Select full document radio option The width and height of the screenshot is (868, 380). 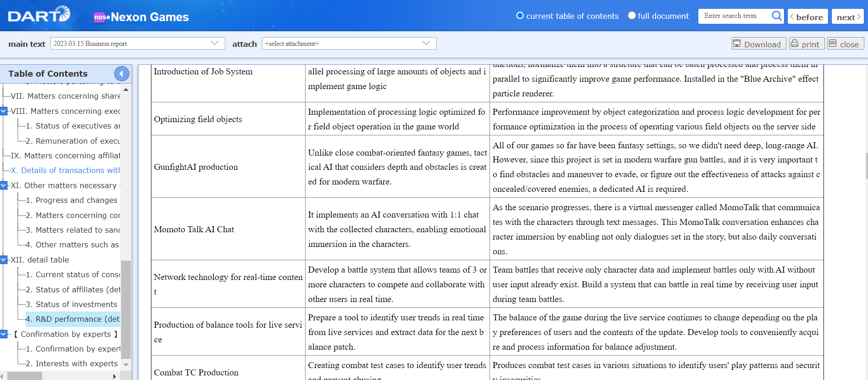(632, 16)
